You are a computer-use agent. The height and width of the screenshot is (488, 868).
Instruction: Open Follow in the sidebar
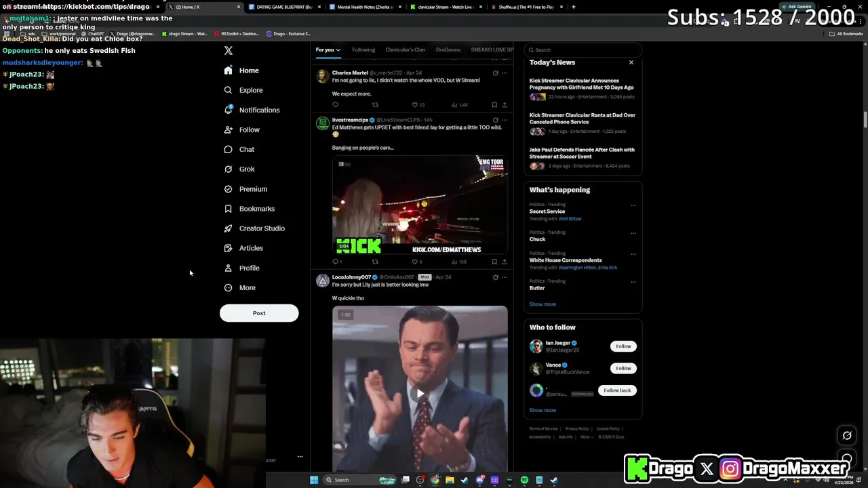click(242, 129)
